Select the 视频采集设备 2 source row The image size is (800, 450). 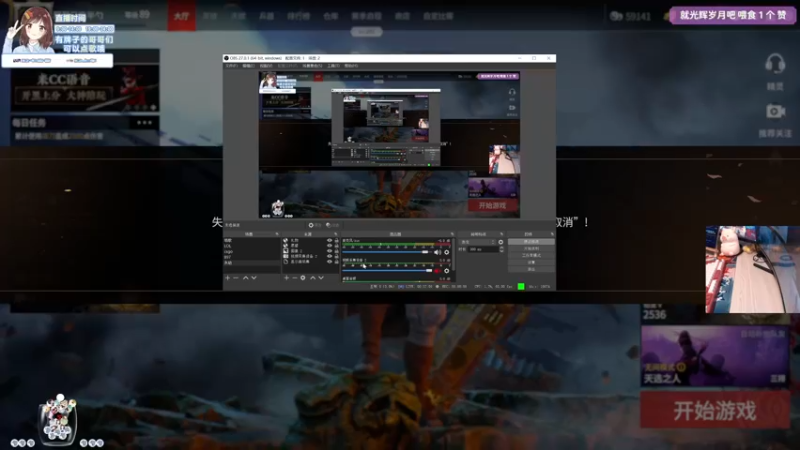pos(310,256)
